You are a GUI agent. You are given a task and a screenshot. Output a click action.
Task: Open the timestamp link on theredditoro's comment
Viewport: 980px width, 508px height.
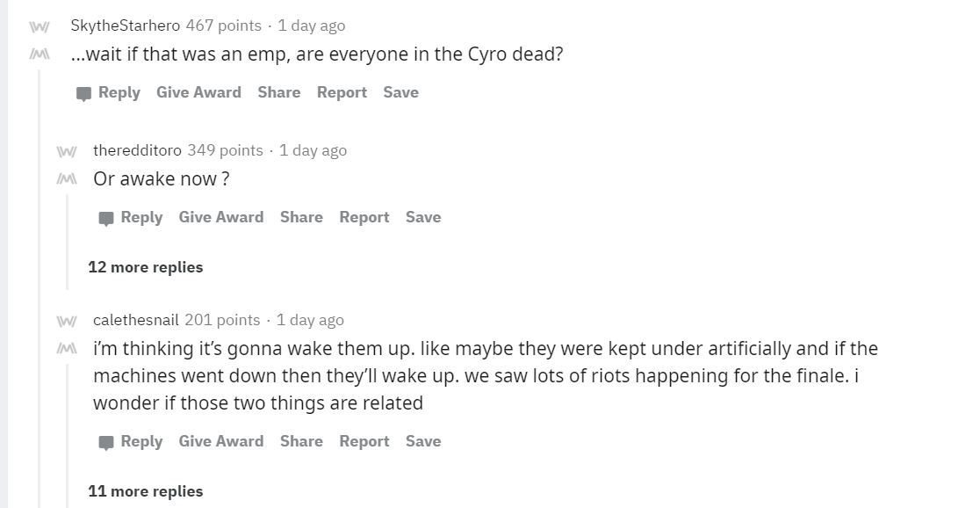313,150
